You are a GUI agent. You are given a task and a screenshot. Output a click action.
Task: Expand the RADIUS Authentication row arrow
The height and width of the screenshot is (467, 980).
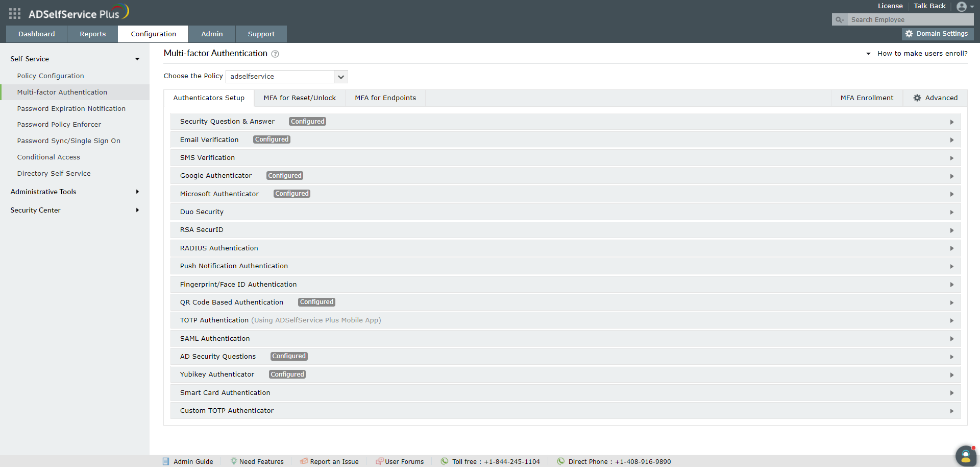[x=952, y=249]
